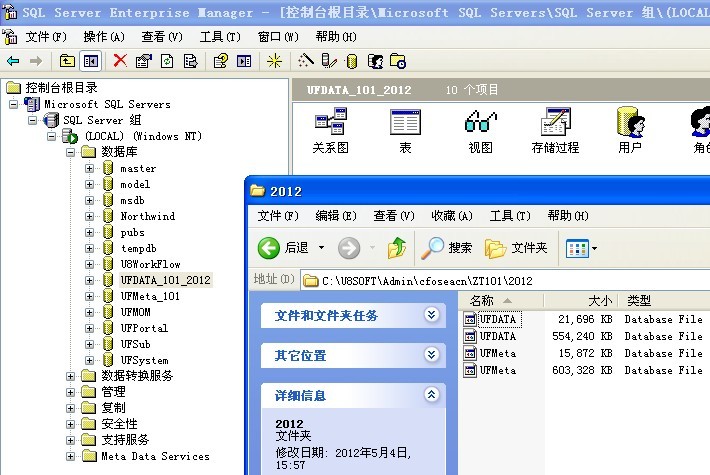710x475 pixels.
Task: Select the UFMeta_101 database in tree
Action: click(x=150, y=296)
